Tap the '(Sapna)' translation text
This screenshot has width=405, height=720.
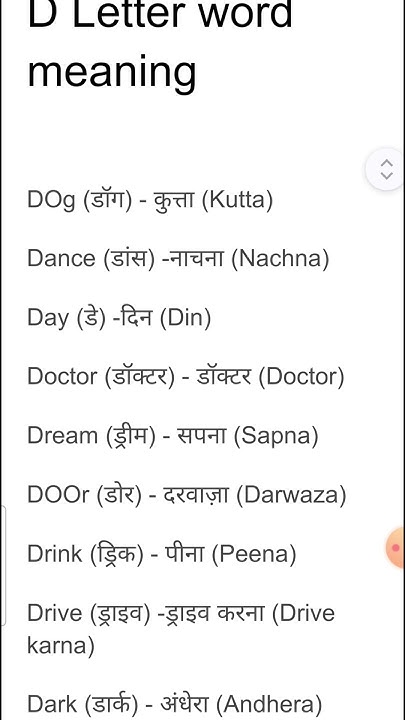tap(276, 436)
